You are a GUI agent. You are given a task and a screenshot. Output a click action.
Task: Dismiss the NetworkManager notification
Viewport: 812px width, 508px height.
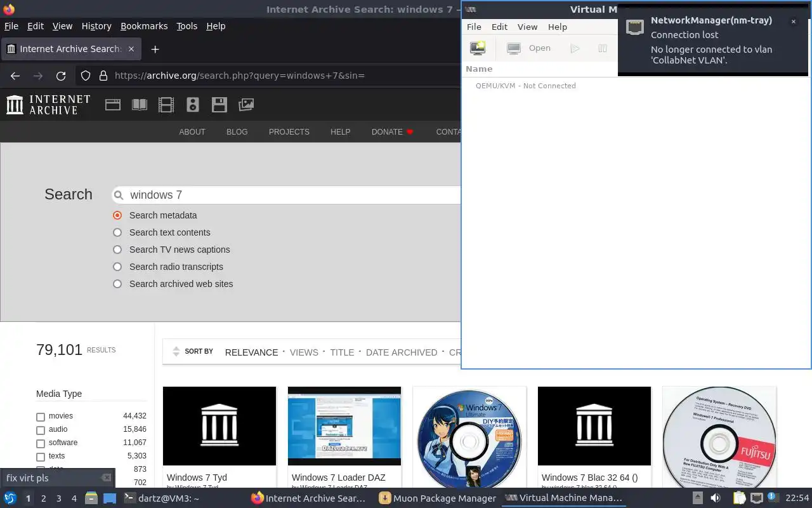(793, 22)
